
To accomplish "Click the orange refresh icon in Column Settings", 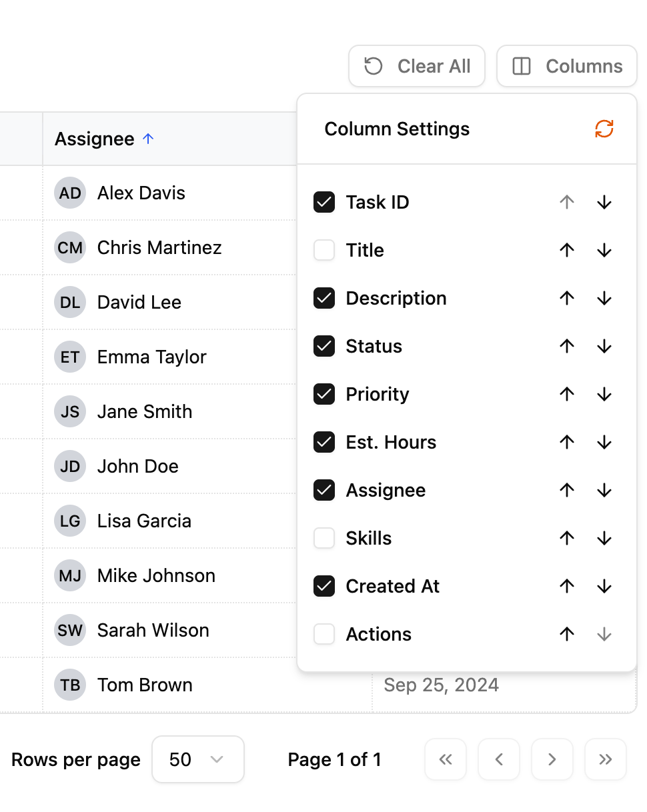I will (x=604, y=129).
